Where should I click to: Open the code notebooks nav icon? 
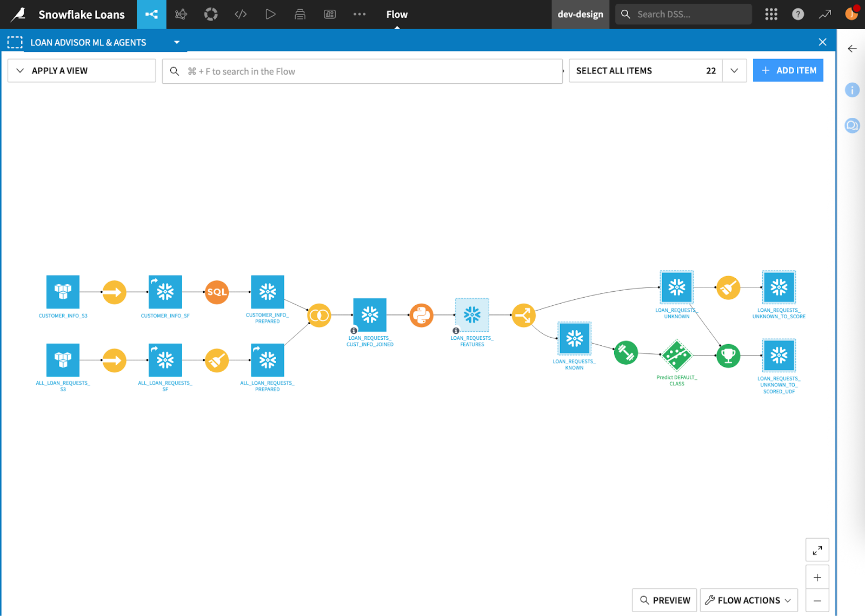tap(241, 15)
